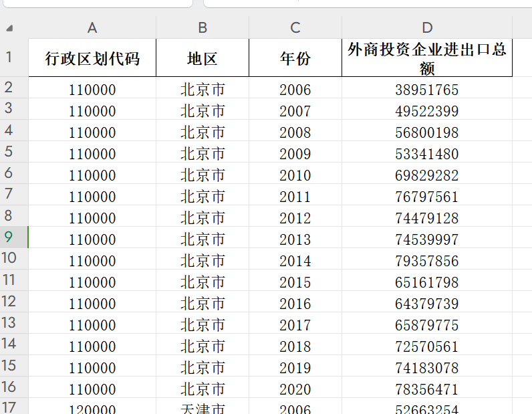Click year cell 2011
The height and width of the screenshot is (414, 532).
pyautogui.click(x=295, y=195)
